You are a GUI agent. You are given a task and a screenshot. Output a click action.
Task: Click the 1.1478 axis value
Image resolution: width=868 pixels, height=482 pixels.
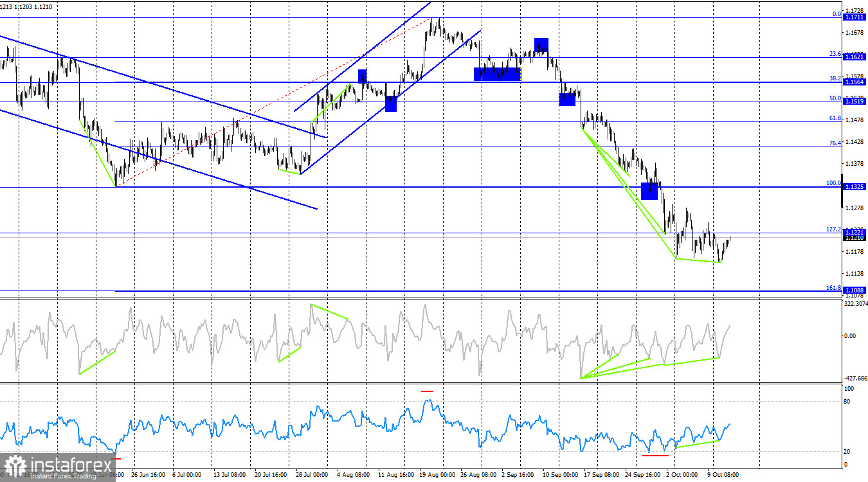pyautogui.click(x=855, y=120)
